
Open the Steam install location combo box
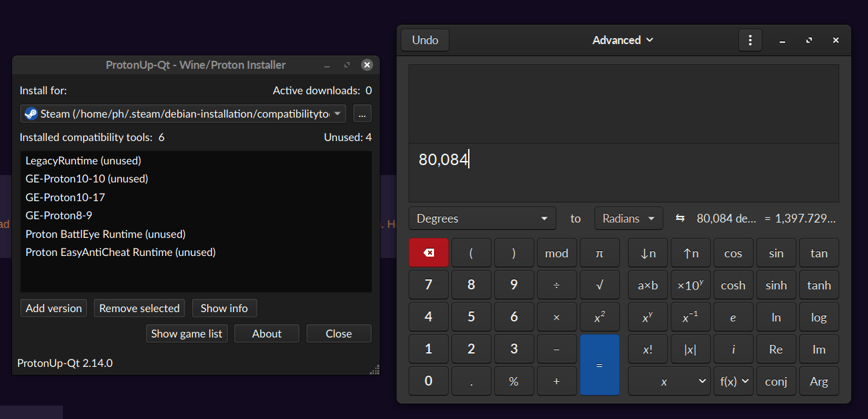pos(183,114)
